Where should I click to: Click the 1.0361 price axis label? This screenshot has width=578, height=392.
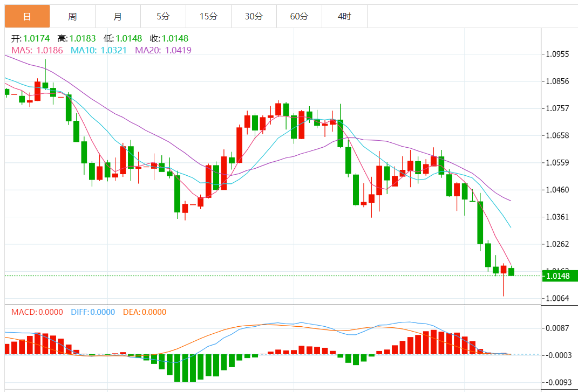tap(557, 217)
